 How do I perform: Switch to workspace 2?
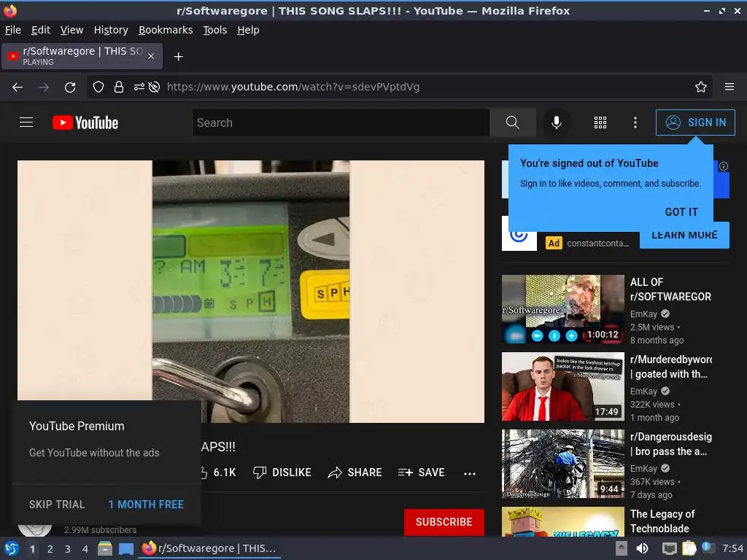pyautogui.click(x=50, y=549)
